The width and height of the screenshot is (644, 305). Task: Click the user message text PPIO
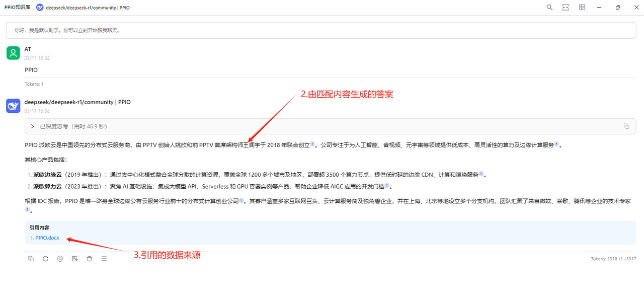coord(31,70)
